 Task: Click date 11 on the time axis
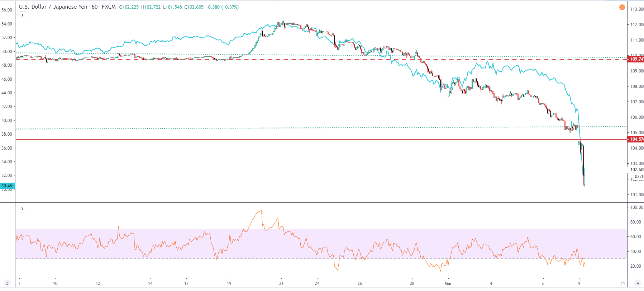pos(623,283)
